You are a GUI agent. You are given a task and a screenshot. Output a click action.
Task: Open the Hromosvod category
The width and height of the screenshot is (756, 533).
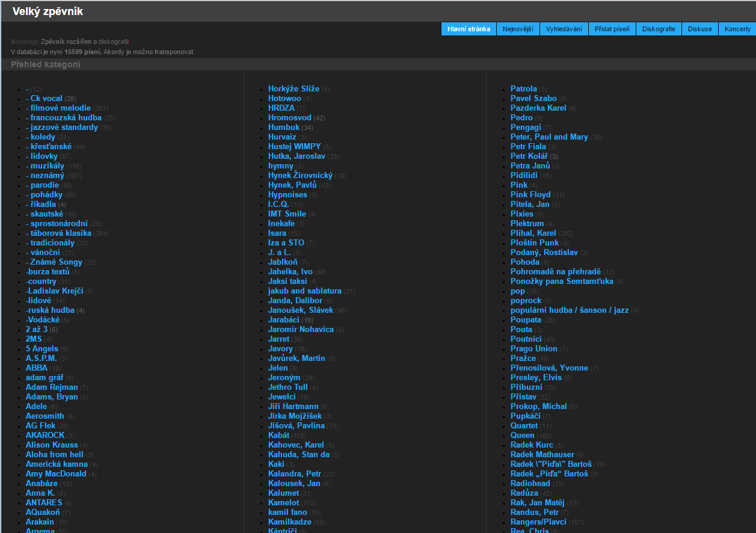[290, 118]
